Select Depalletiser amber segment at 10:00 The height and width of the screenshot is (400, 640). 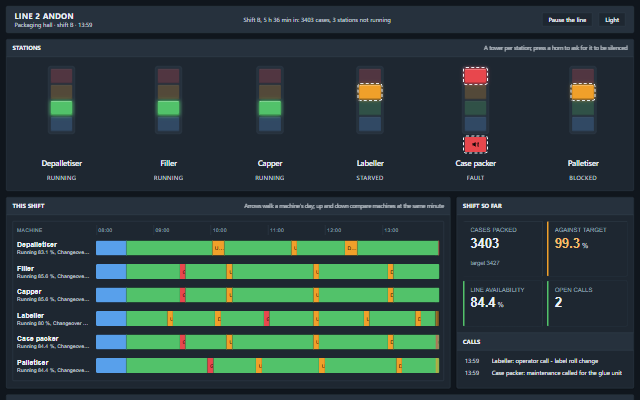pos(218,248)
